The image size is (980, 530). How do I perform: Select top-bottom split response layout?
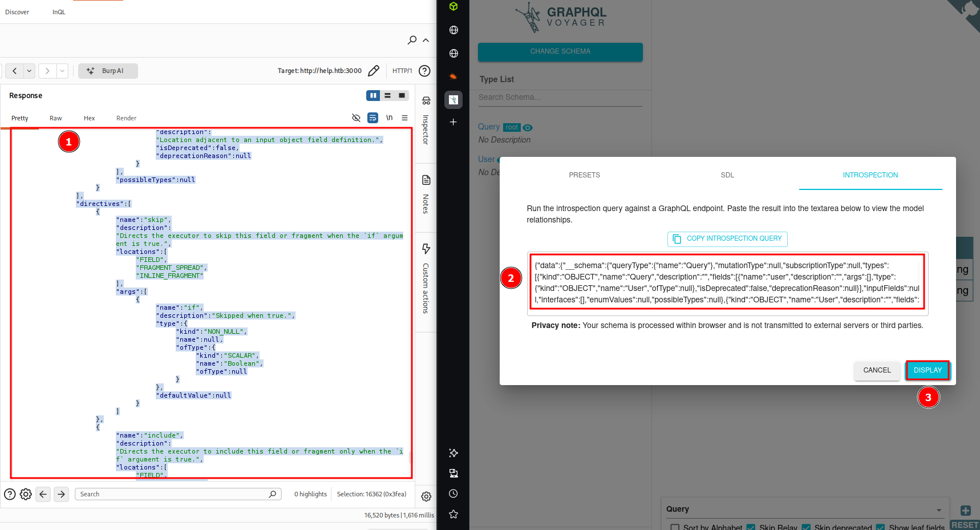[x=387, y=95]
